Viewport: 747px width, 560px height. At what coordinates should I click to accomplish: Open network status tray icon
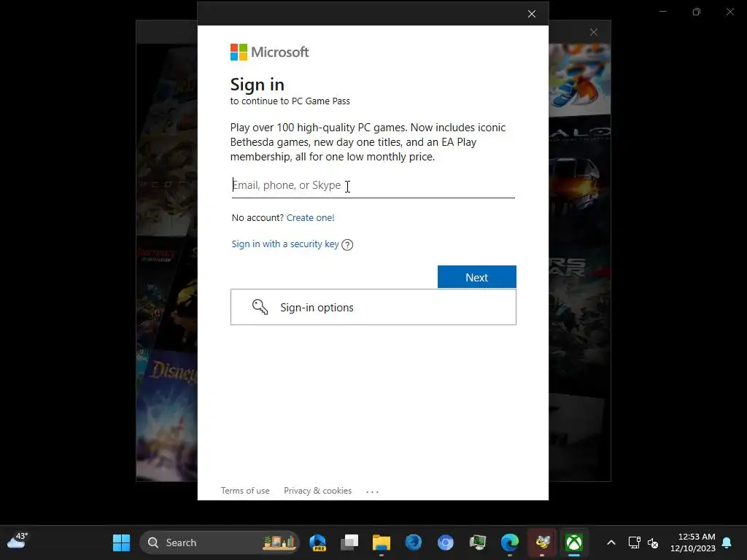pos(634,542)
